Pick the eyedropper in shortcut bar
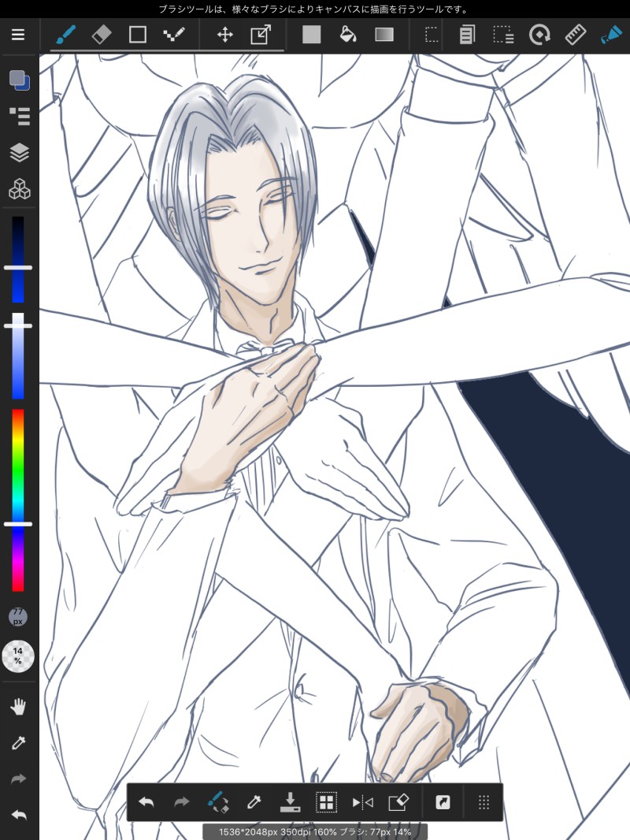The width and height of the screenshot is (630, 840). (254, 802)
